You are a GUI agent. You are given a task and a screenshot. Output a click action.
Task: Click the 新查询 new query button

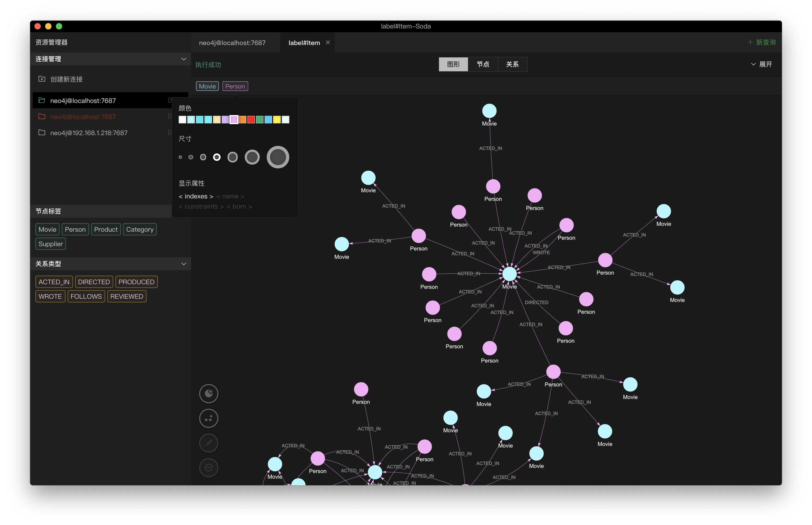[x=762, y=42]
